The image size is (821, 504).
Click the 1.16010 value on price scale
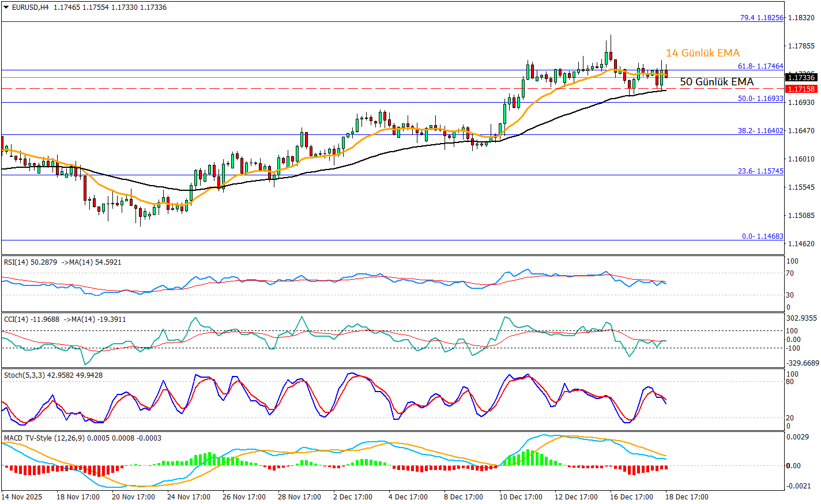(801, 159)
